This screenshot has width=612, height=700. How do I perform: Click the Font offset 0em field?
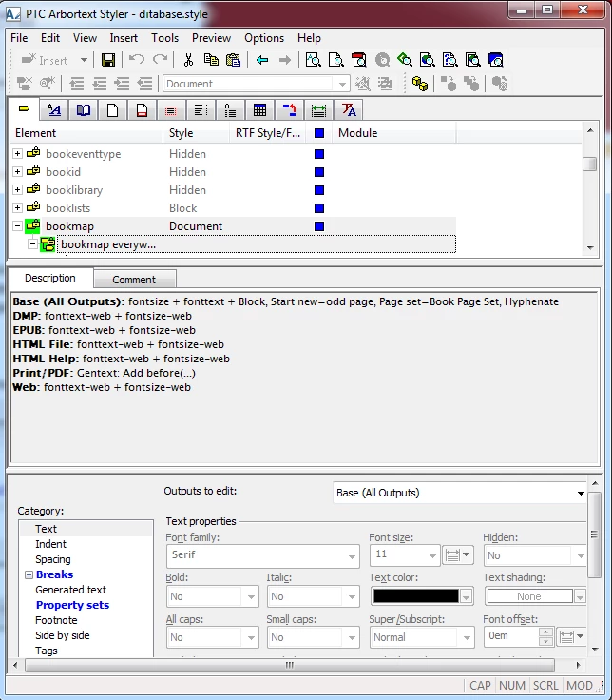pyautogui.click(x=512, y=636)
